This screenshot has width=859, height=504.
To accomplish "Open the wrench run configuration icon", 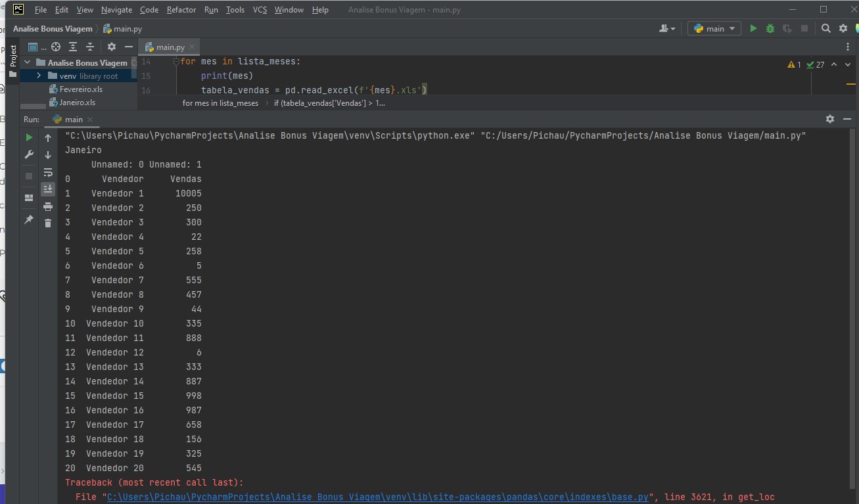I will 29,154.
